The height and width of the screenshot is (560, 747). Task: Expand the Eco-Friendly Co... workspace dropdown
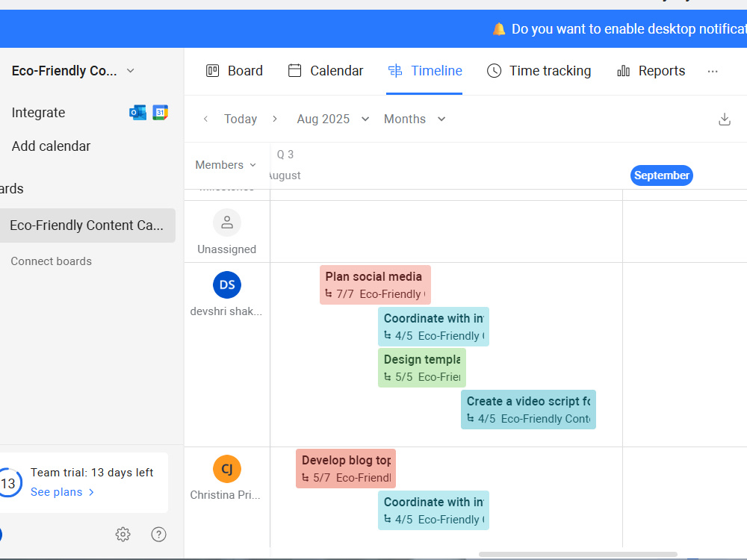(130, 71)
